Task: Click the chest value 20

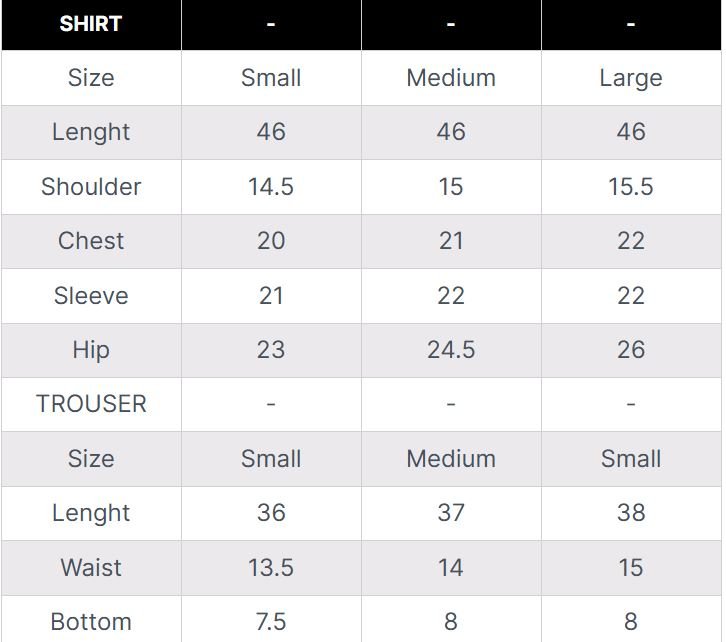Action: (271, 241)
